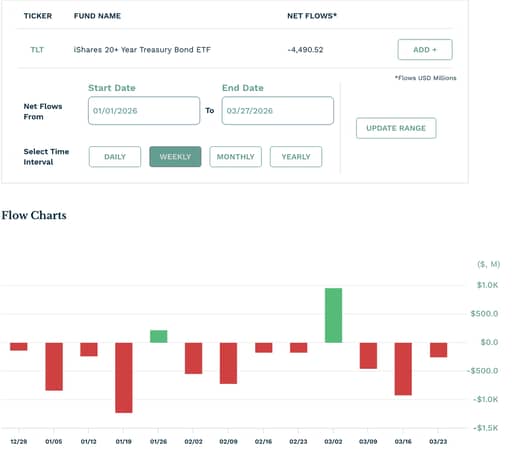This screenshot has height=457, width=512.
Task: Select the YEARLY time interval
Action: [296, 157]
